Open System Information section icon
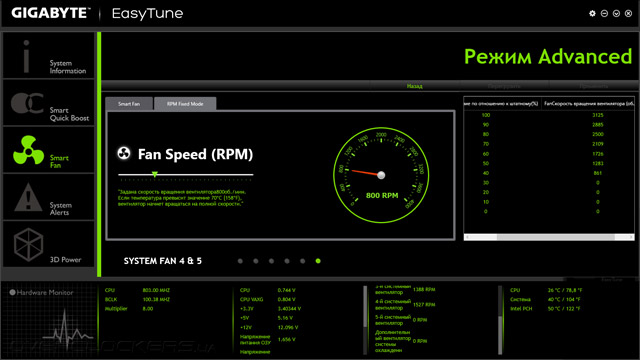The width and height of the screenshot is (640, 360). tap(26, 56)
